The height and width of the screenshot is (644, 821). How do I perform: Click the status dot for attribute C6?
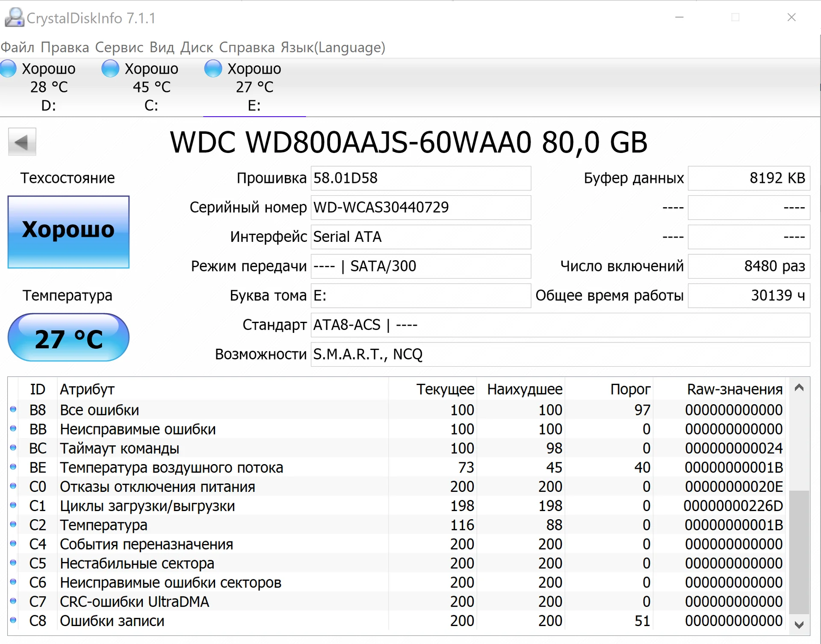tap(13, 582)
